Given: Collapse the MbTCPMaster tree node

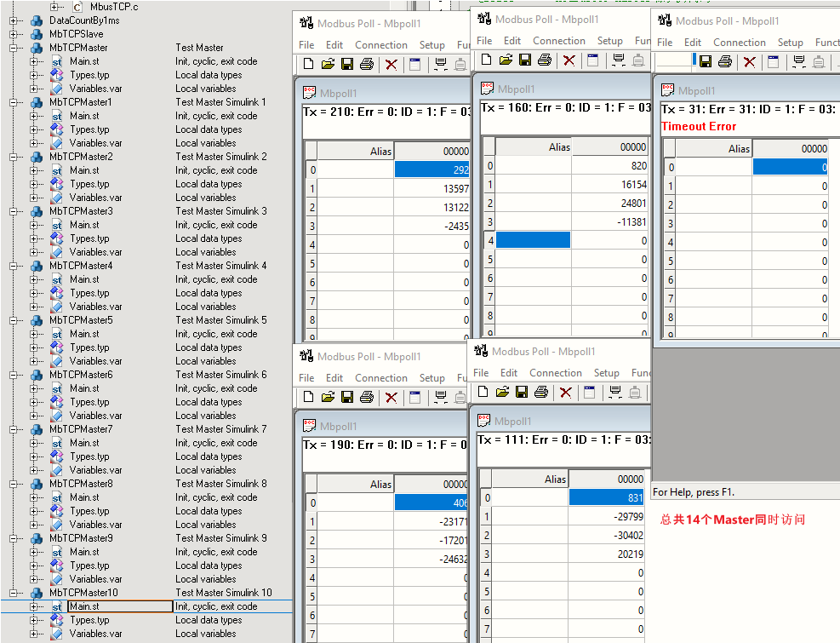Looking at the screenshot, I should click(14, 48).
